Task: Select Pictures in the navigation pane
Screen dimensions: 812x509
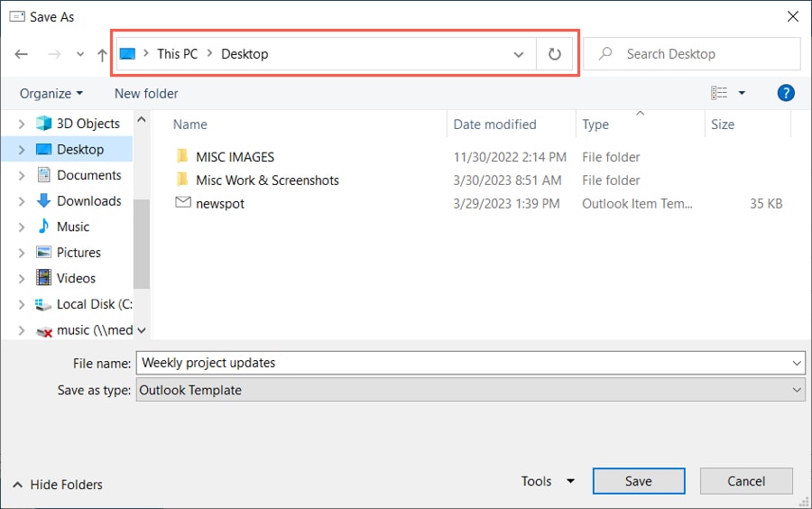Action: 69,253
